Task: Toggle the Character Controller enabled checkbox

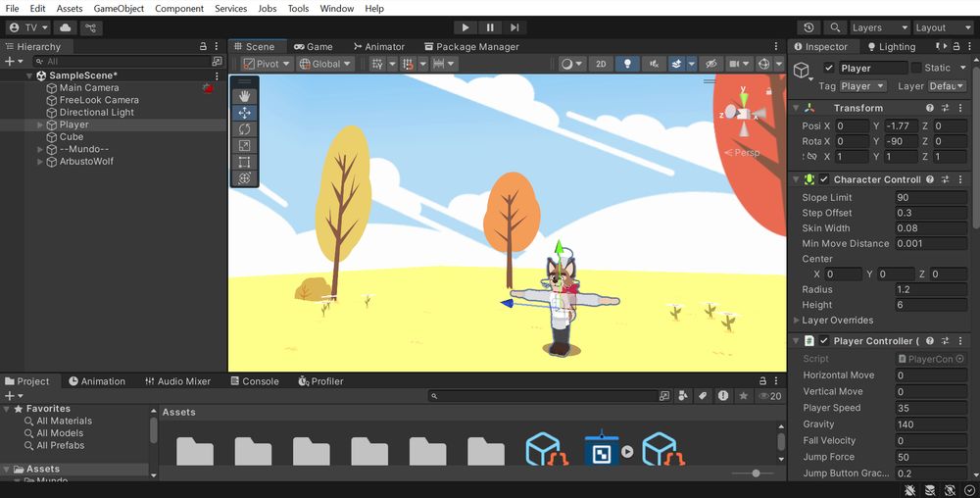Action: 824,179
